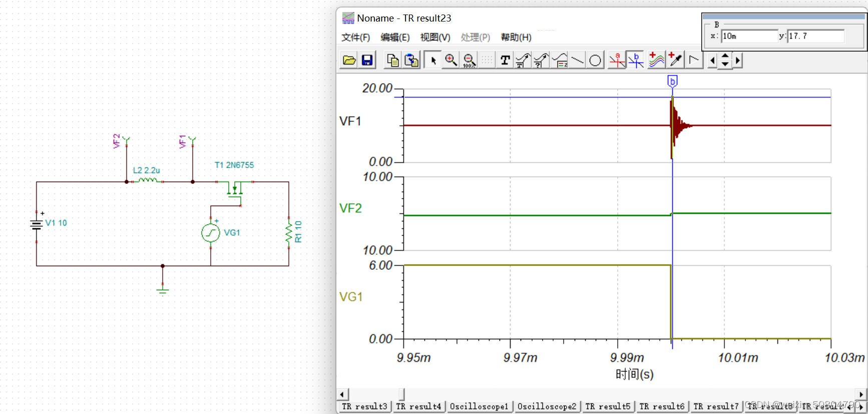The width and height of the screenshot is (868, 414).
Task: Click the cursor B y value field
Action: [815, 36]
